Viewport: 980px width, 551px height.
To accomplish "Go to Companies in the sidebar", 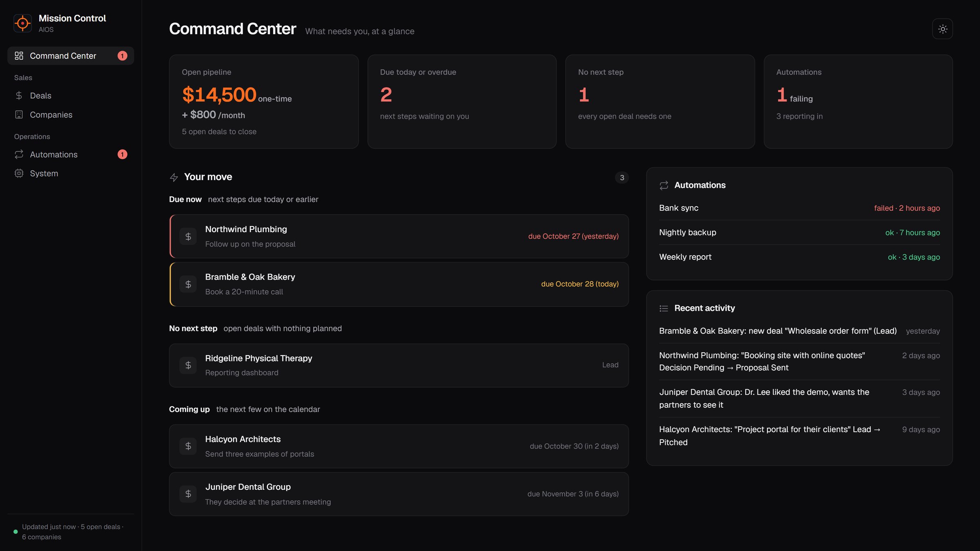I will (x=71, y=115).
